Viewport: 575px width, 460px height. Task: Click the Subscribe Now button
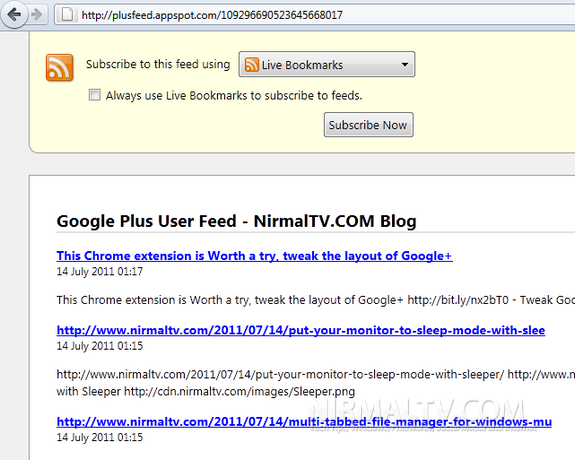369,125
